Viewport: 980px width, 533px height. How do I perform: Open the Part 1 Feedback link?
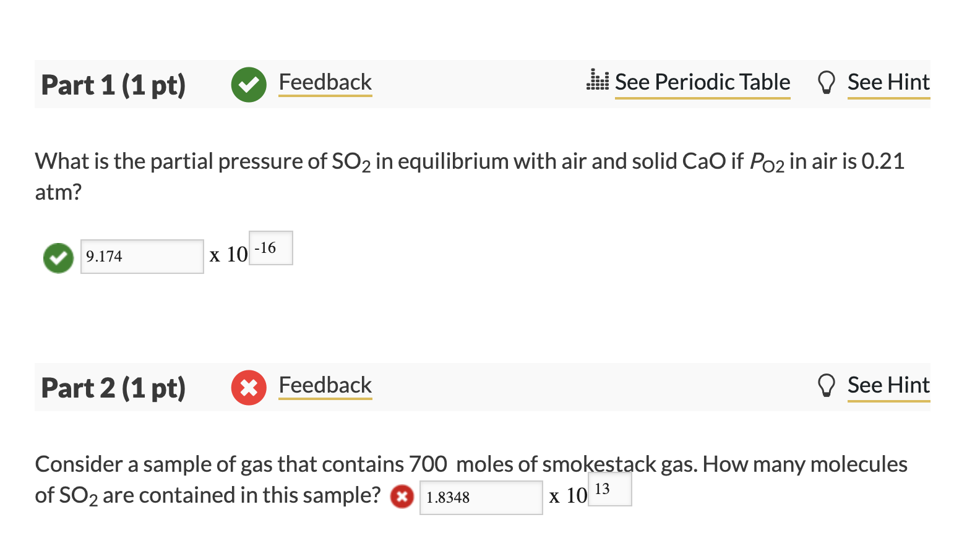[325, 82]
